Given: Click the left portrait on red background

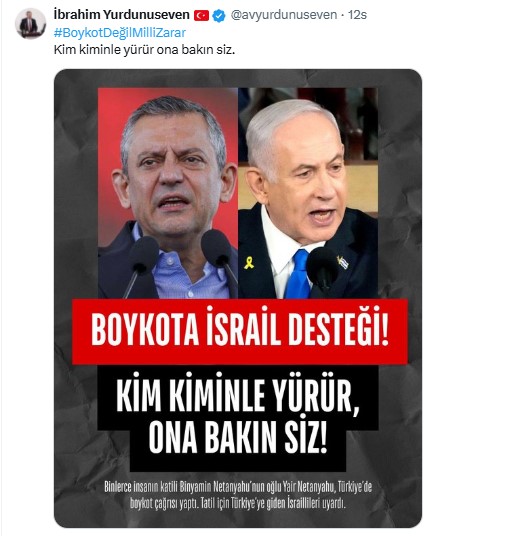Looking at the screenshot, I should tap(168, 193).
